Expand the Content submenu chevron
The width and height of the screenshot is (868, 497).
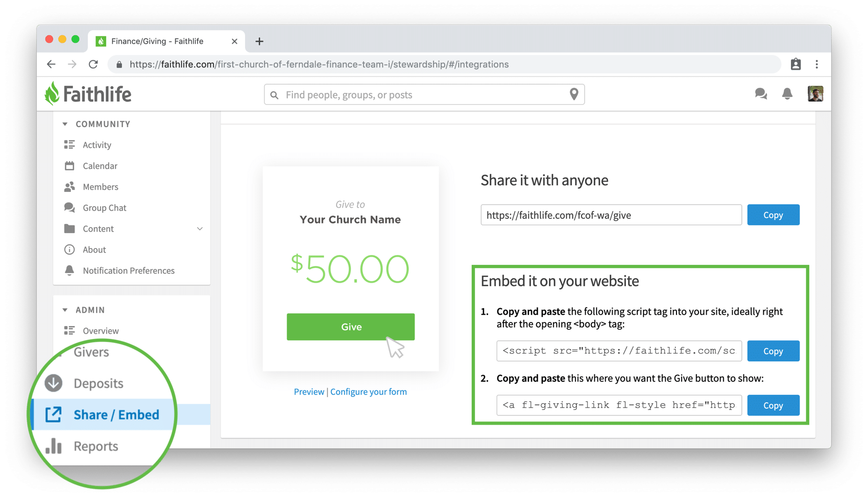pos(200,229)
